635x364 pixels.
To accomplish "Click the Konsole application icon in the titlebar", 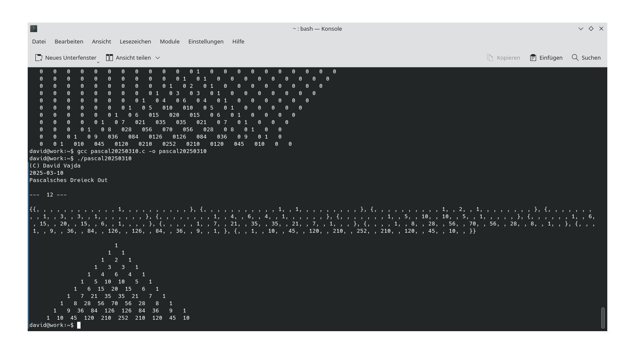I will 34,29.
